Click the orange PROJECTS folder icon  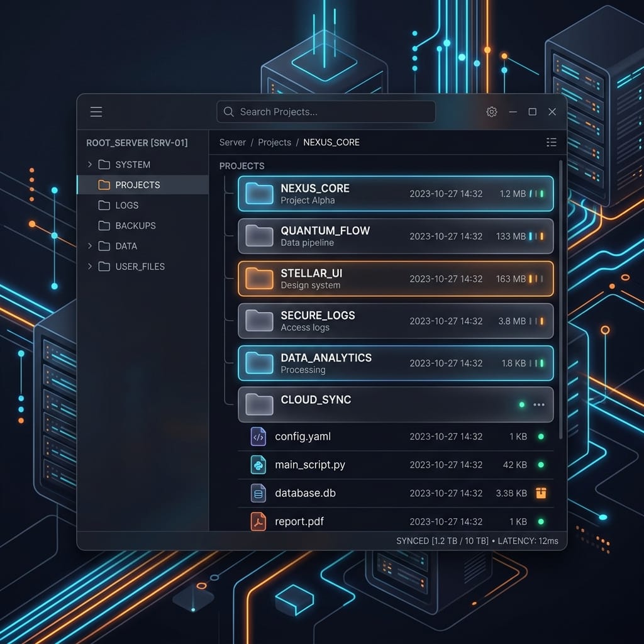point(104,185)
